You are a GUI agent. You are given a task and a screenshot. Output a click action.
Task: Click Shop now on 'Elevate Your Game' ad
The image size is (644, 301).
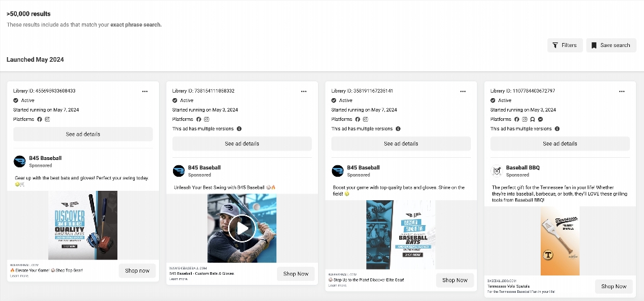pyautogui.click(x=137, y=271)
